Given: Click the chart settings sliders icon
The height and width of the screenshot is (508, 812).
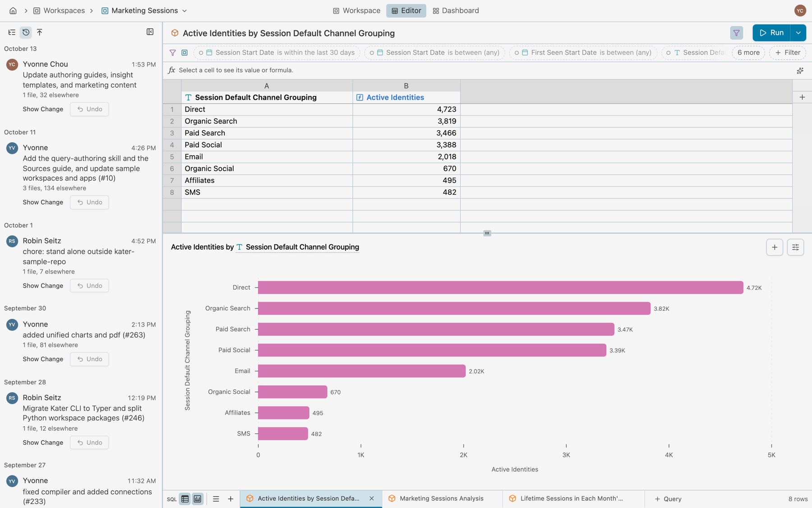Looking at the screenshot, I should (795, 247).
